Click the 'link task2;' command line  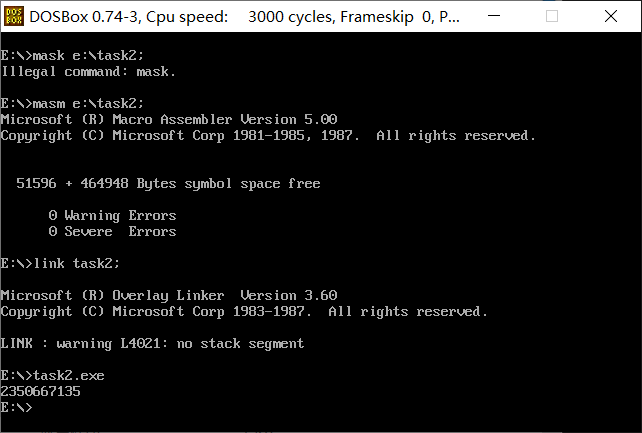[60, 264]
